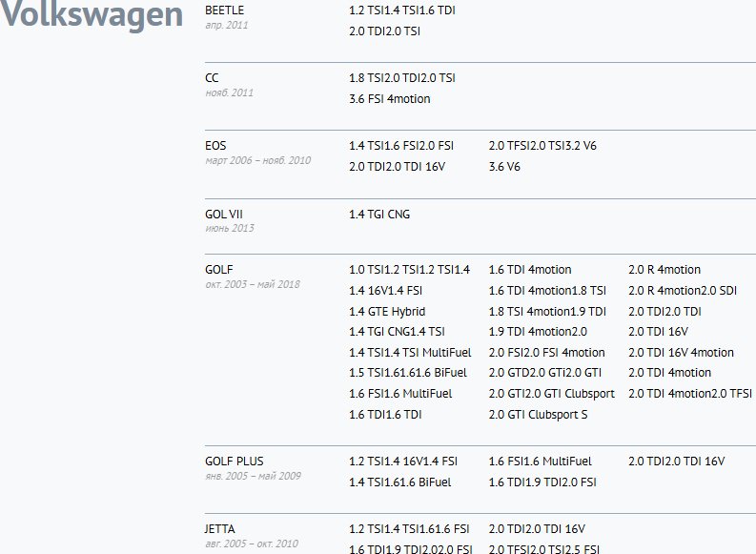Select the 1.4 TGI CNG engine for GOL VII
Image resolution: width=756 pixels, height=554 pixels.
point(379,215)
